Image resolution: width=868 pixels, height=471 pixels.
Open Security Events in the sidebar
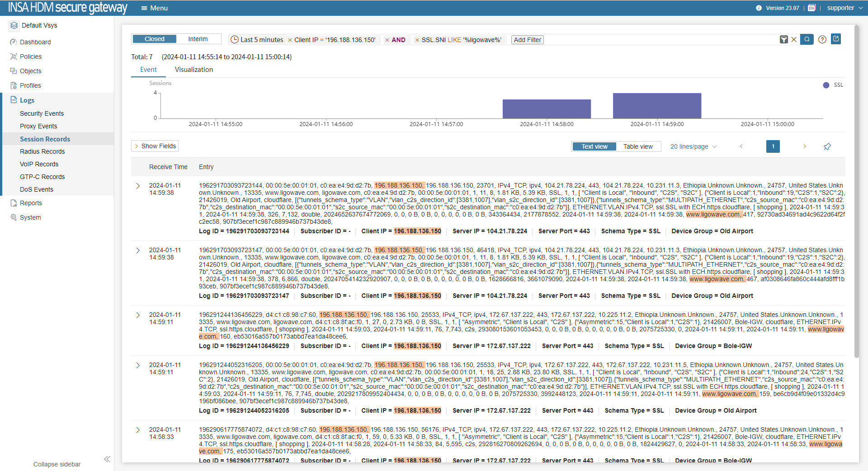pos(42,113)
